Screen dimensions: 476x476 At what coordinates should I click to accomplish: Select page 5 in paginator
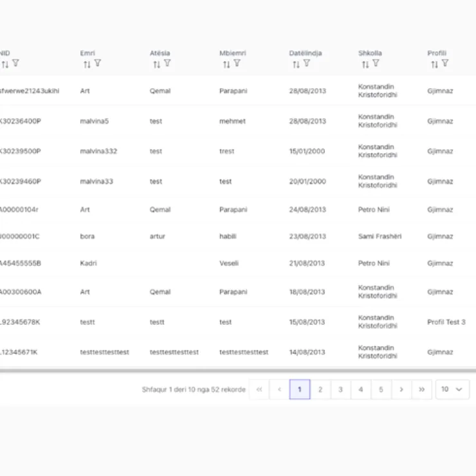(381, 389)
